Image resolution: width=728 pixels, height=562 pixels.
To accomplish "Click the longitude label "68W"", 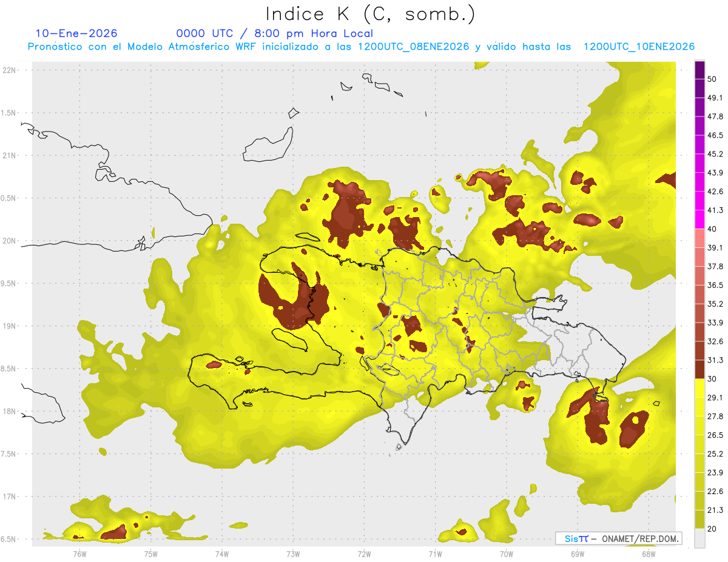I will [649, 554].
